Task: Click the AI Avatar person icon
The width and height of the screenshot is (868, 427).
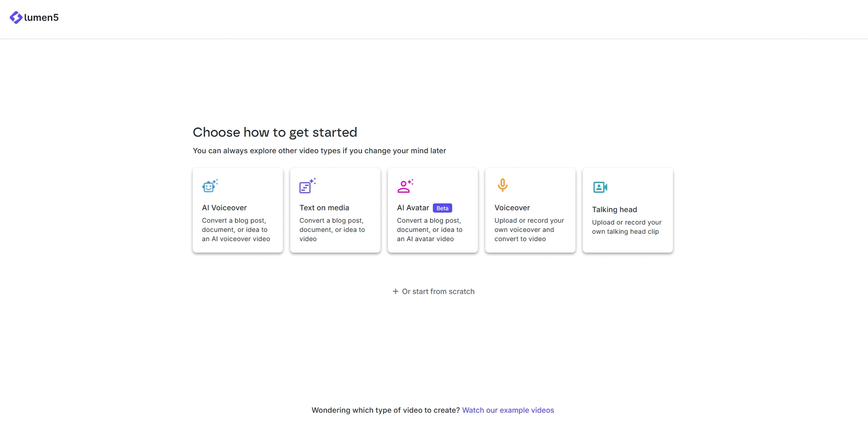Action: (x=405, y=186)
